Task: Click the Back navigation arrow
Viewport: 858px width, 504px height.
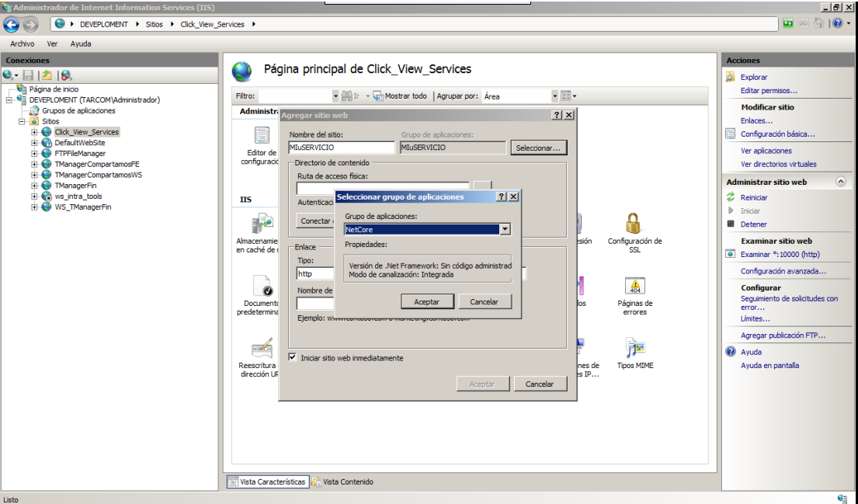Action: point(11,25)
